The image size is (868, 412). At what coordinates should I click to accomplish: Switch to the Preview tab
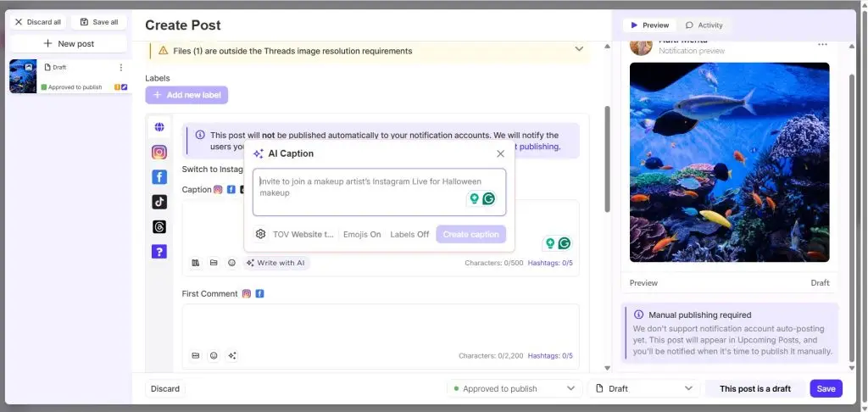click(x=650, y=25)
